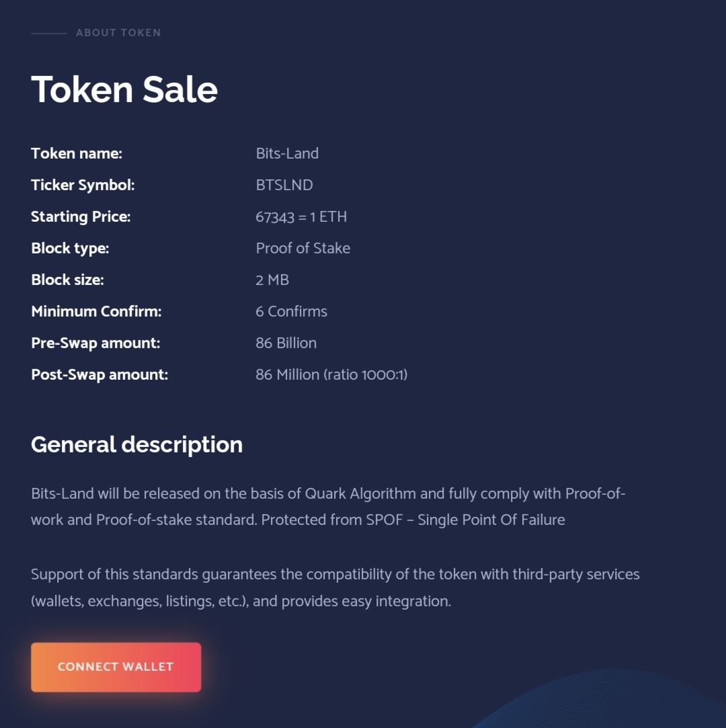Viewport: 726px width, 728px height.
Task: Click the Quark Algorithm description paragraph
Action: [328, 507]
